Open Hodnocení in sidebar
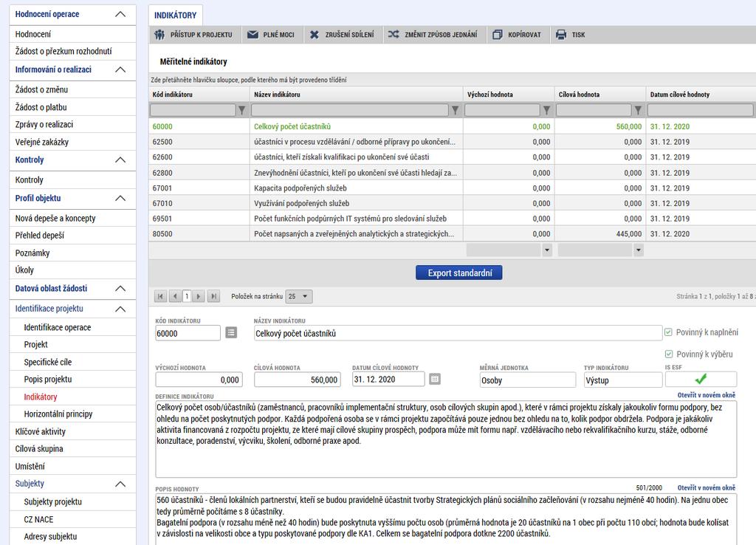Image resolution: width=756 pixels, height=545 pixels. (x=32, y=34)
